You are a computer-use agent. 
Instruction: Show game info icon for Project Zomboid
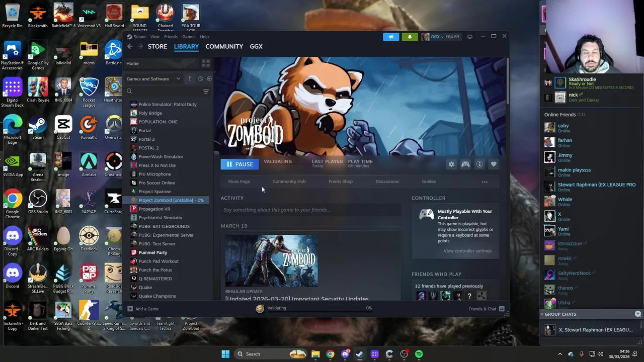479,164
